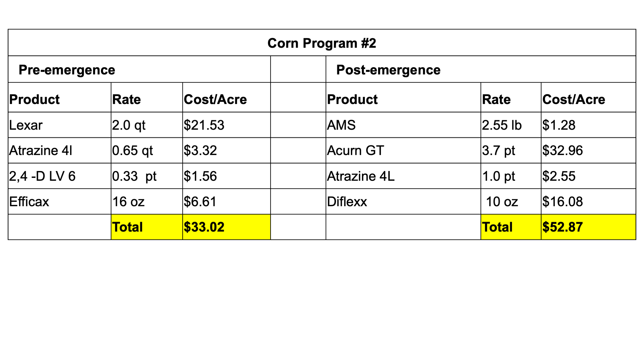Viewport: 644px width, 362px height.
Task: Click the 0.65 qt rate cell
Action: (147, 150)
